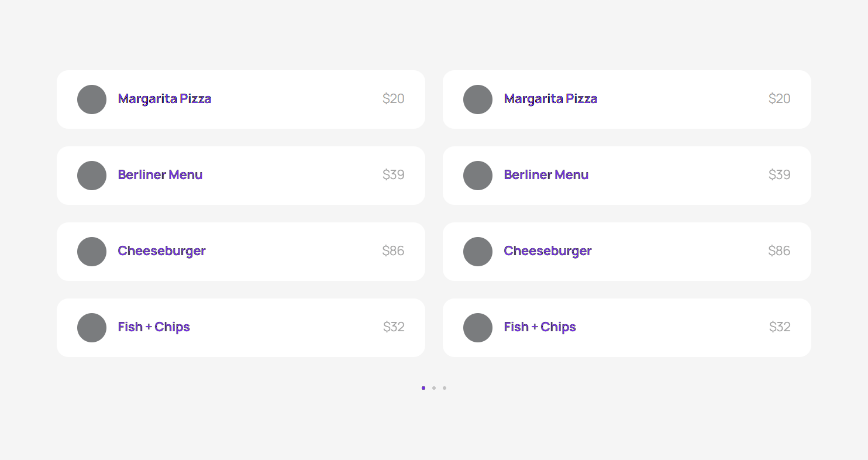Click the left-column Cheeseburger circular thumbnail
The width and height of the screenshot is (868, 460).
92,252
